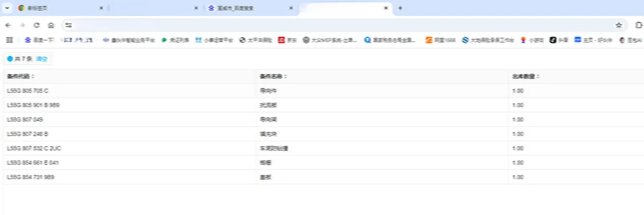Open the red JD bookmark
This screenshot has height=215, width=644.
(287, 40)
